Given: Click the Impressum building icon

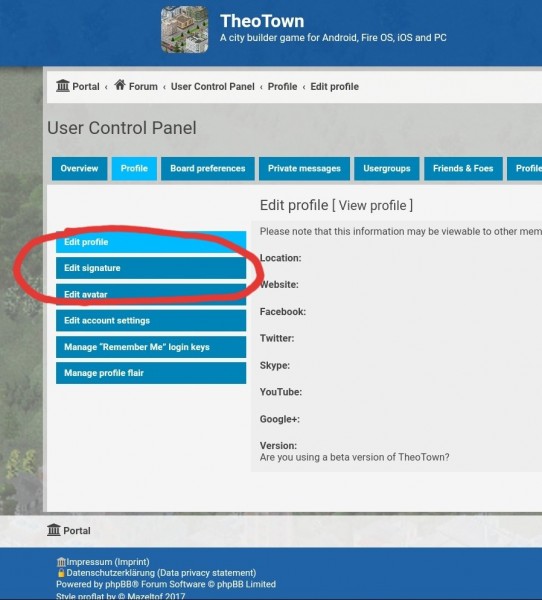Looking at the screenshot, I should point(61,562).
